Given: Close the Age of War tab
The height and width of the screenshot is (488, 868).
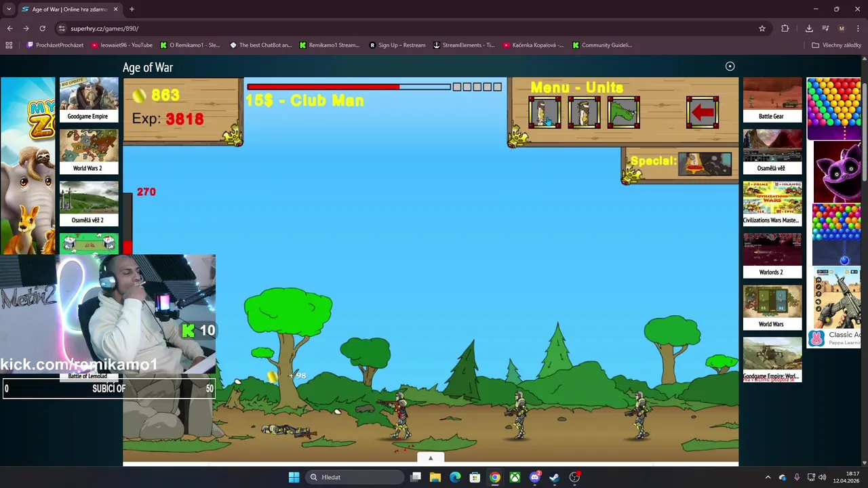Looking at the screenshot, I should coord(115,9).
